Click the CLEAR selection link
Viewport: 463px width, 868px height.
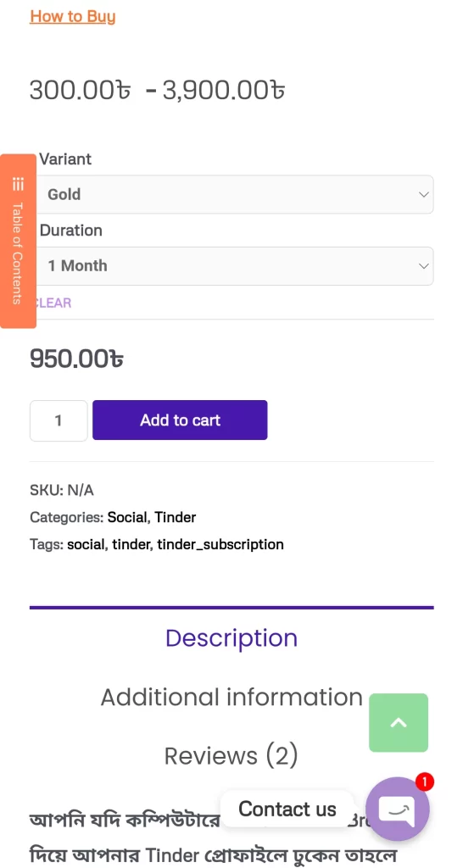point(53,303)
